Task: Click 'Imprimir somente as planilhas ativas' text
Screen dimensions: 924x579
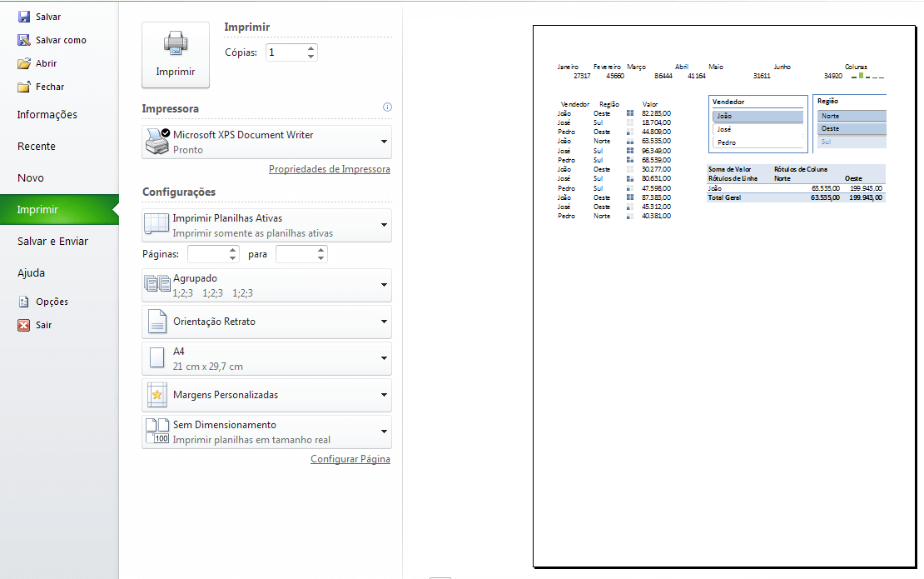Action: point(253,233)
